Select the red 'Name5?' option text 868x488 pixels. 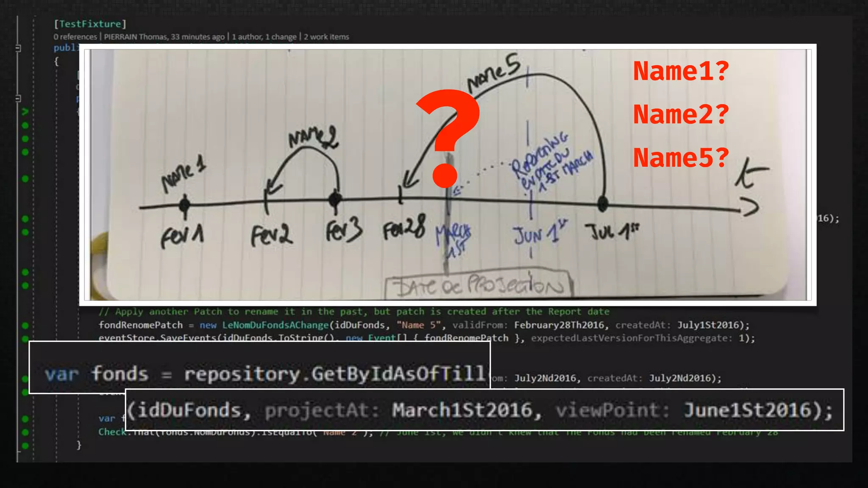pos(681,158)
